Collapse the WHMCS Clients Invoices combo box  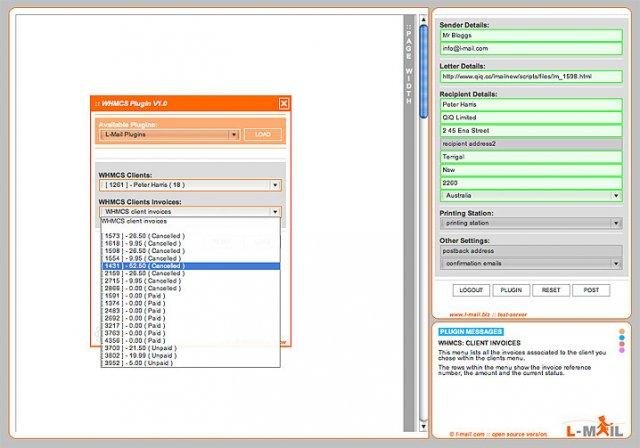190,212
